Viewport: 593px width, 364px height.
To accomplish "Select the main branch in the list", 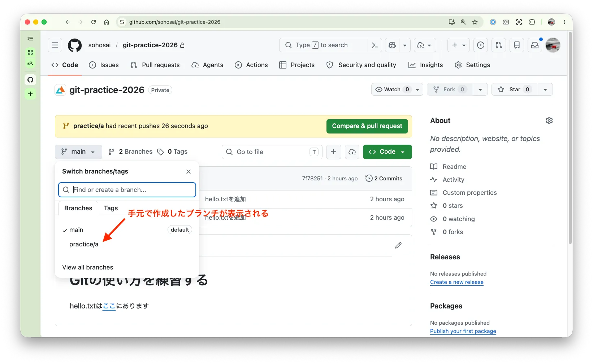I will tap(127, 230).
